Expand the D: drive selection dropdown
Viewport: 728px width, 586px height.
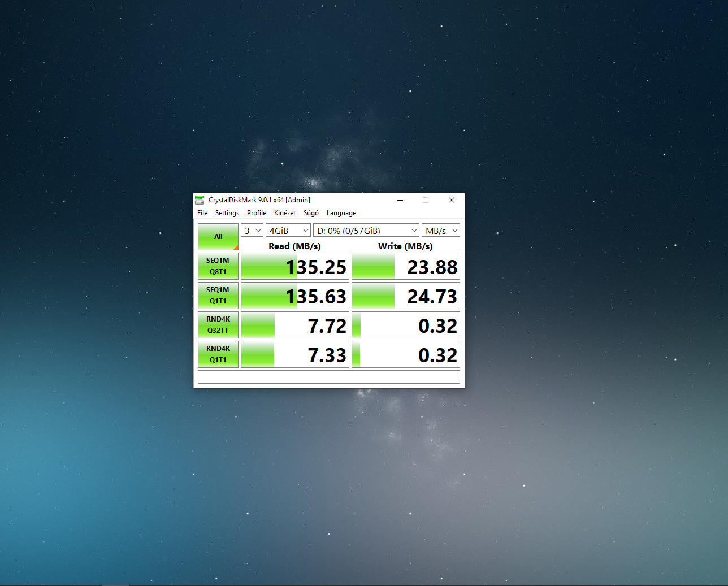click(366, 231)
